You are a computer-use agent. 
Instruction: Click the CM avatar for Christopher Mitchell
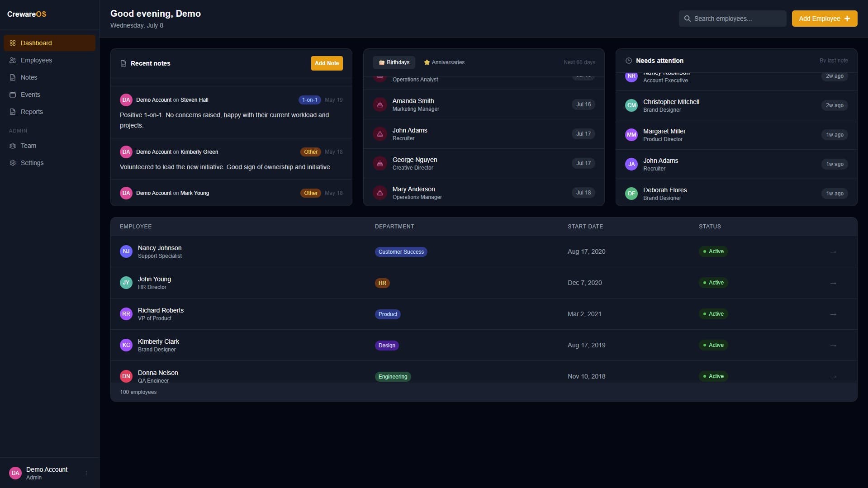tap(631, 105)
